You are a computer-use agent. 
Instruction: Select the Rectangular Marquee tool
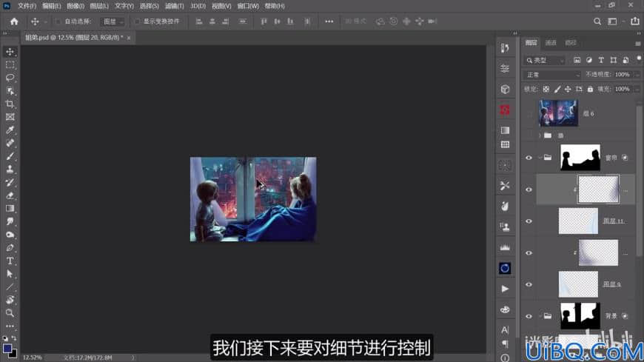(x=10, y=65)
